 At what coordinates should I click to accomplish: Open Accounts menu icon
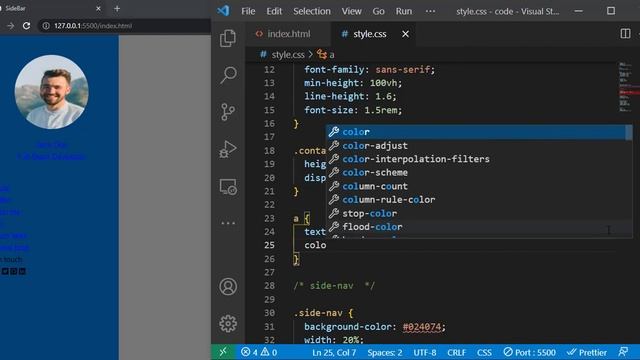[x=228, y=287]
